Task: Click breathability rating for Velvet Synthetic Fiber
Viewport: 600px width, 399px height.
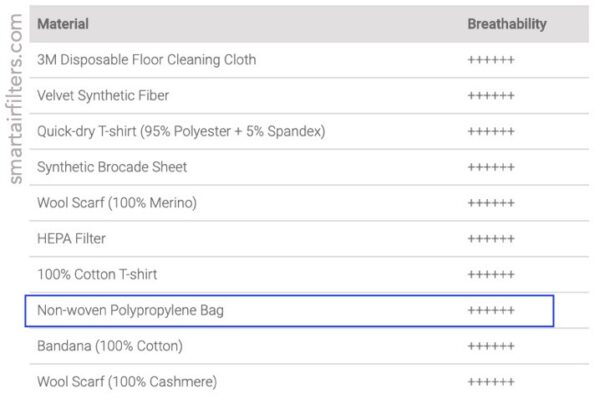Action: (491, 96)
